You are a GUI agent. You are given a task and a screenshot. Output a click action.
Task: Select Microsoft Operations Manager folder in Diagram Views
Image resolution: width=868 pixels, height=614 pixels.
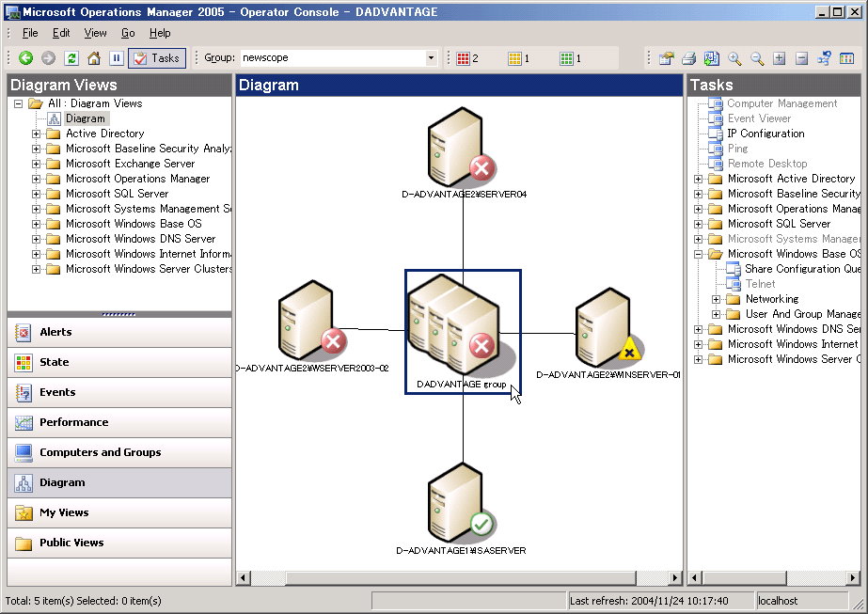click(x=138, y=179)
